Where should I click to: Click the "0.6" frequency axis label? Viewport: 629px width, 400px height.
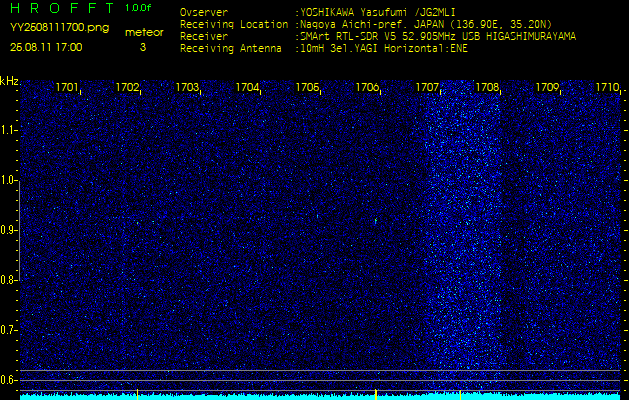(8, 380)
